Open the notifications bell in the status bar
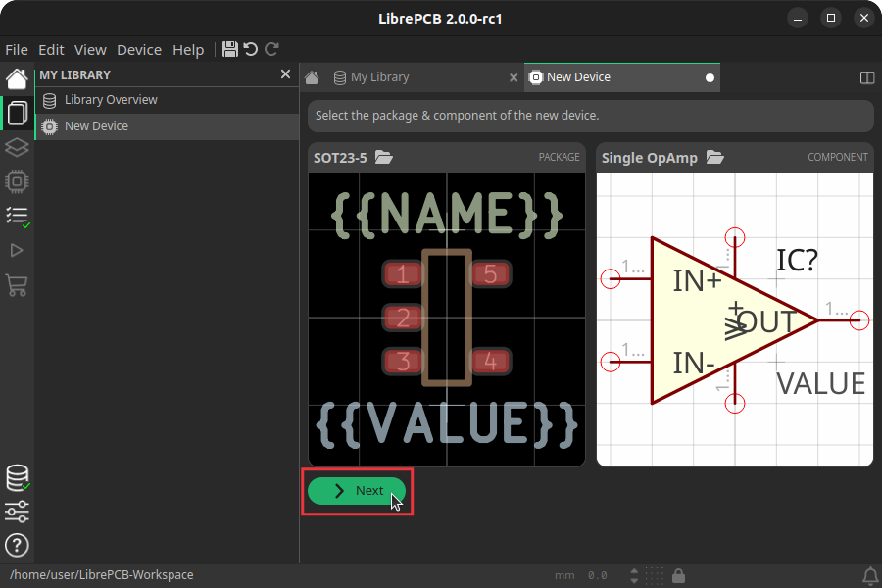 (x=869, y=575)
